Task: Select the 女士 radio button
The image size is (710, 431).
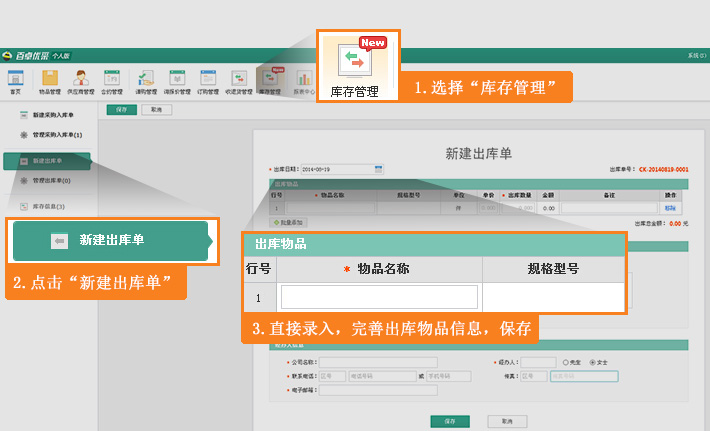Action: coord(593,362)
